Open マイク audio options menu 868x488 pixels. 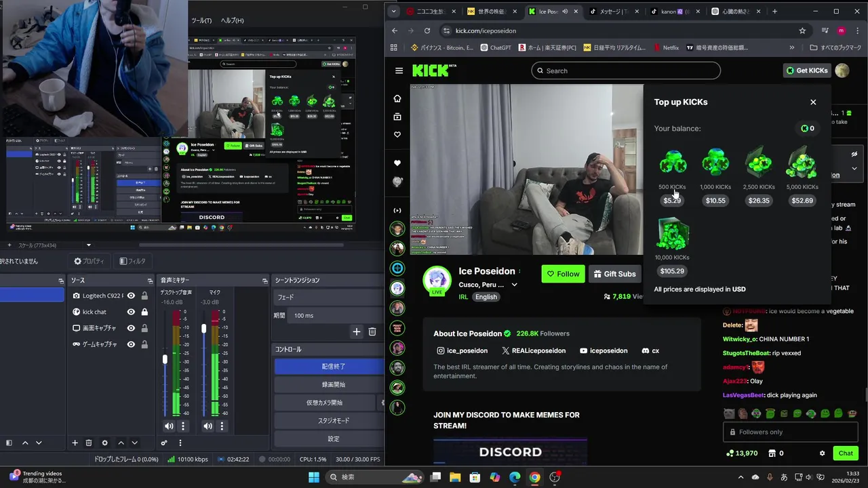click(x=222, y=426)
